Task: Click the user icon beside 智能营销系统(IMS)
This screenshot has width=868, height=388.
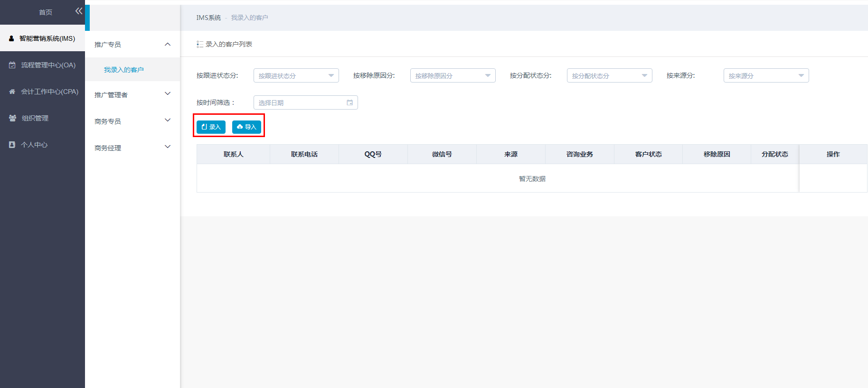Action: click(11, 38)
